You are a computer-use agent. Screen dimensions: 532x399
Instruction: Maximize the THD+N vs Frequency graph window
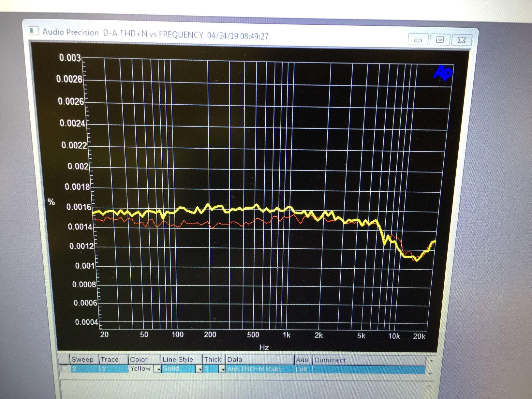coord(440,40)
